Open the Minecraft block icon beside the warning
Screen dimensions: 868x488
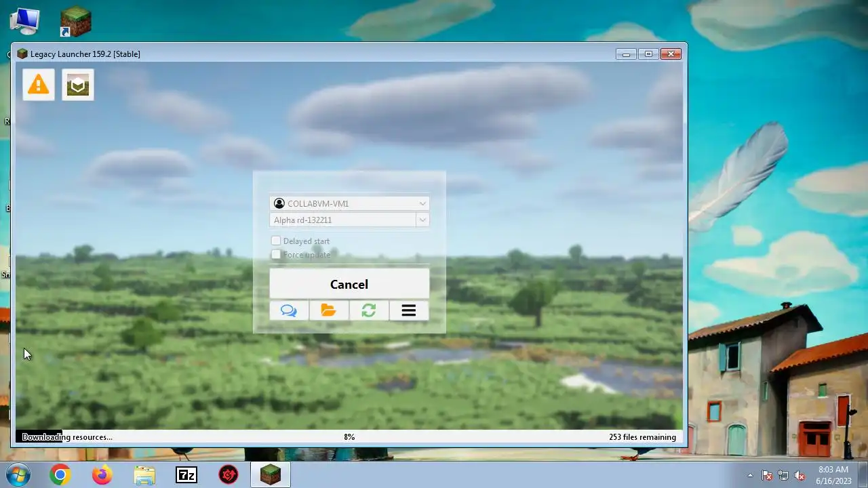click(78, 85)
